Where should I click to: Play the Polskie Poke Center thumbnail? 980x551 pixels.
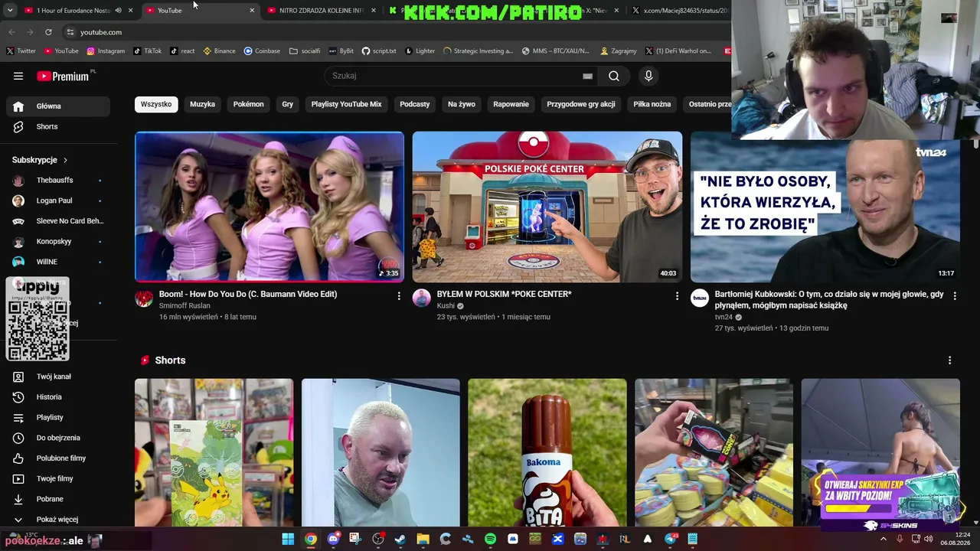point(547,207)
